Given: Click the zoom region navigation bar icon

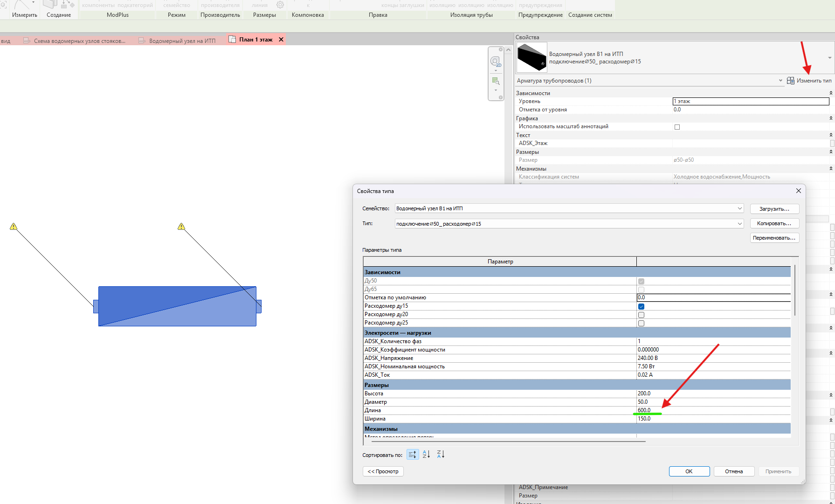Looking at the screenshot, I should click(496, 81).
